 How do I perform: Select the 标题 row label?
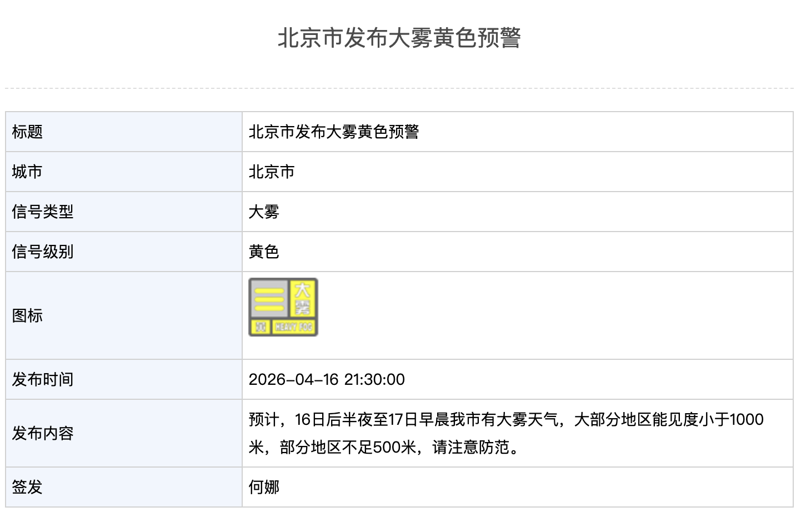27,132
